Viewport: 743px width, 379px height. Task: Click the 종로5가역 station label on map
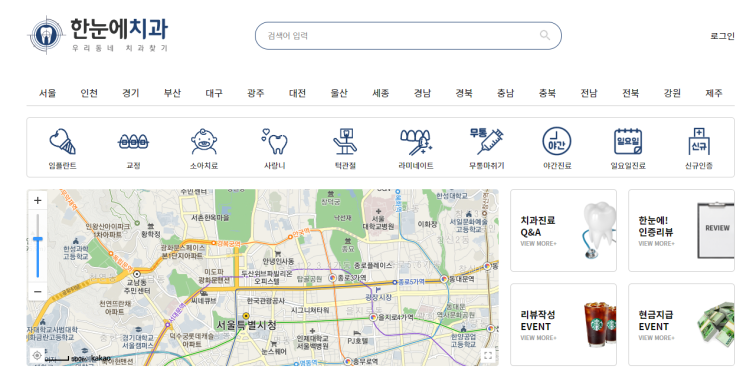click(x=411, y=282)
